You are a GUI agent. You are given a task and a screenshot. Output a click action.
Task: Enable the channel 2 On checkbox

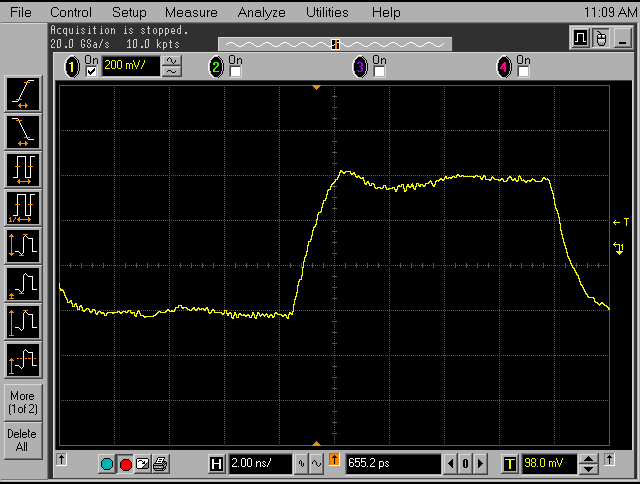pos(235,72)
